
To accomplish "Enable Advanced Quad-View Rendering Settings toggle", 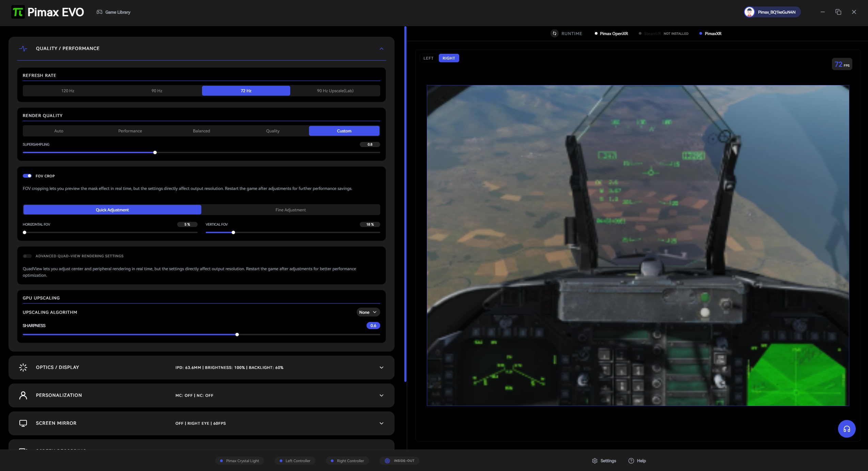I will pyautogui.click(x=27, y=256).
